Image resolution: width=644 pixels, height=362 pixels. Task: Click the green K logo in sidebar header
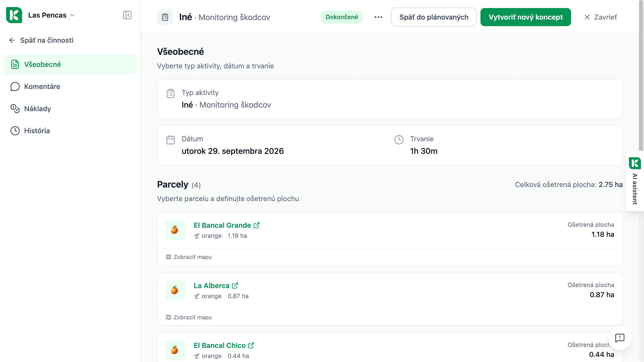click(x=14, y=15)
